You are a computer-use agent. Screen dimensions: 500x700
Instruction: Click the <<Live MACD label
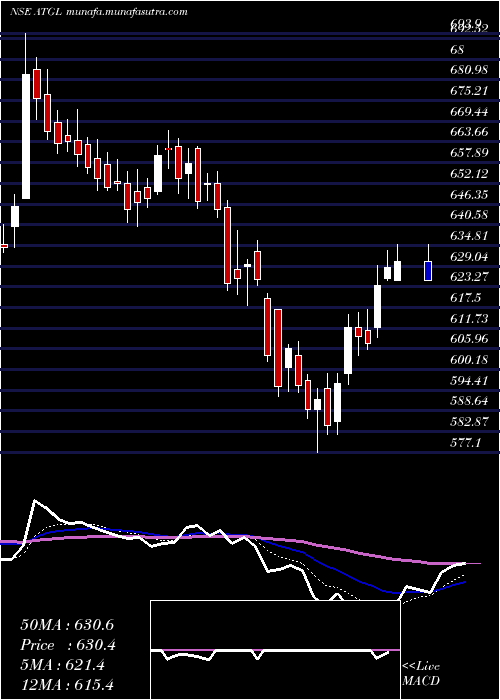click(x=421, y=674)
